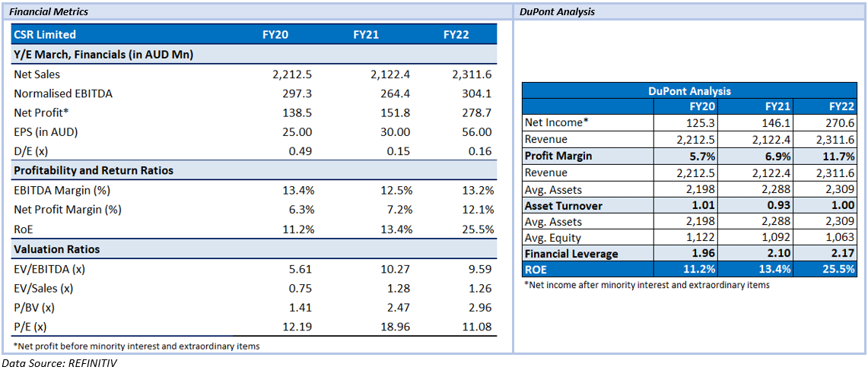This screenshot has height=370, width=868.
Task: Click the Financial Metrics panel title
Action: coord(46,11)
